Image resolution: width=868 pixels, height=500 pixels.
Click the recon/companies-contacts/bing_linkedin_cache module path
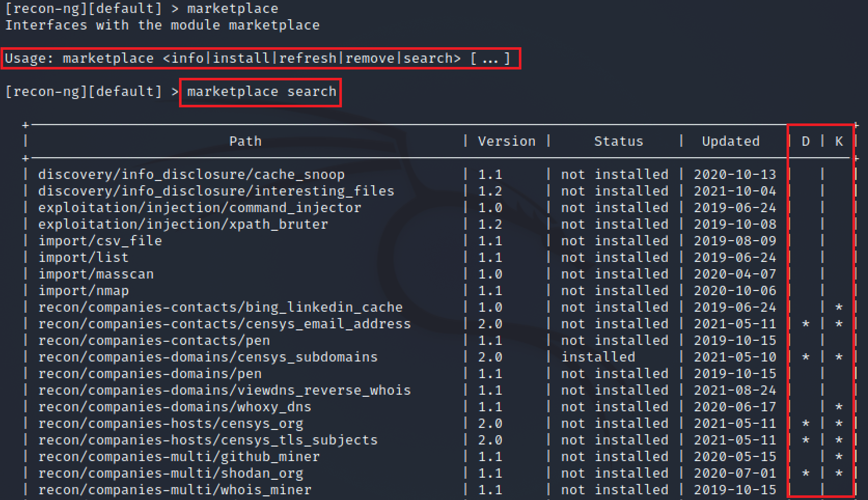point(220,307)
